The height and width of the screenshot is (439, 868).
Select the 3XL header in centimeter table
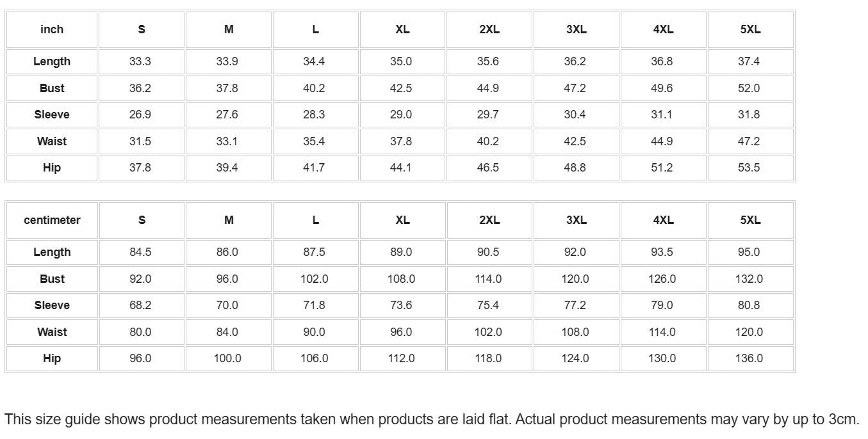pyautogui.click(x=577, y=220)
